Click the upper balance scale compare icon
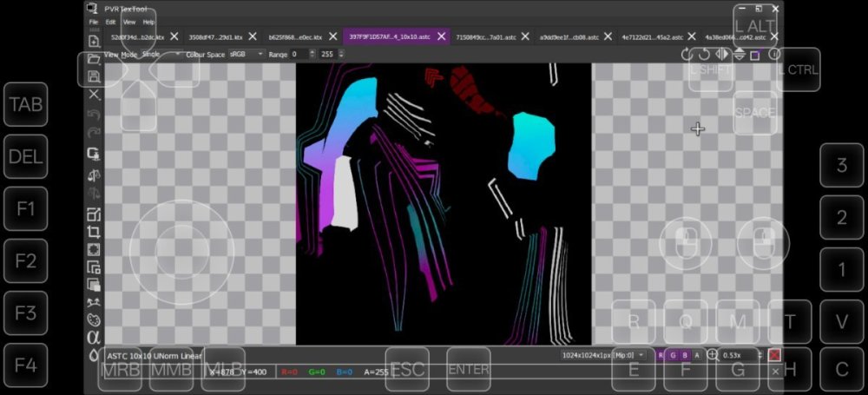 (x=94, y=175)
